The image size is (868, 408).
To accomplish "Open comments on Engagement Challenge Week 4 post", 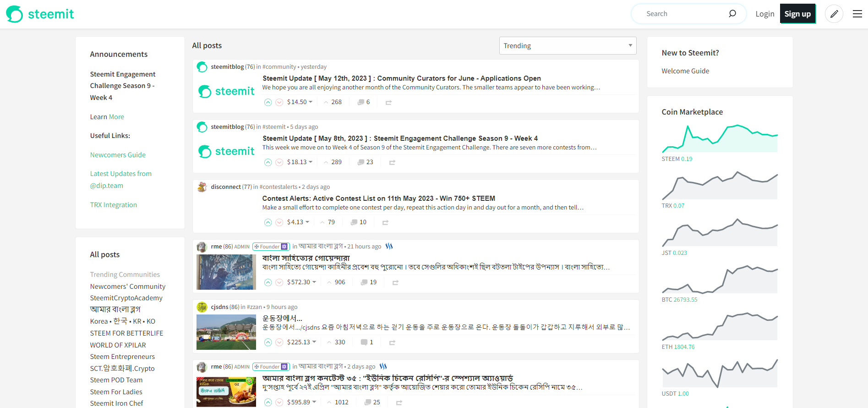I will pyautogui.click(x=366, y=162).
